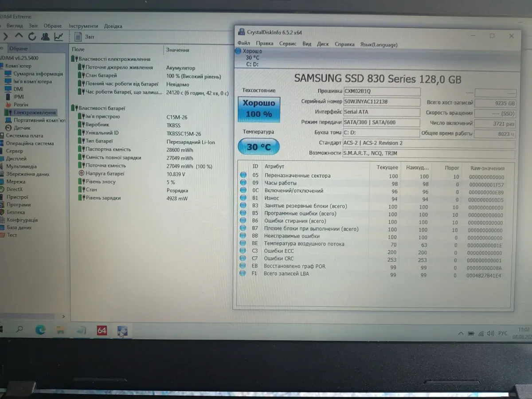Image resolution: width=532 pixels, height=399 pixels.
Task: Select Датчик in the sidebar tree
Action: pos(22,128)
